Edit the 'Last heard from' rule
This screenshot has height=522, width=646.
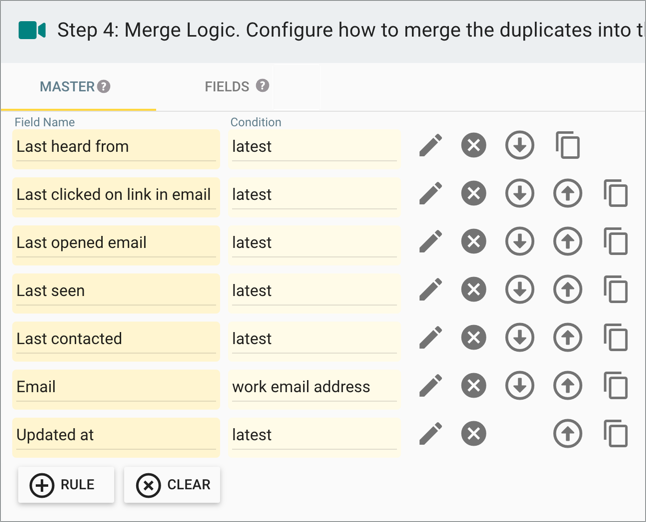(430, 146)
